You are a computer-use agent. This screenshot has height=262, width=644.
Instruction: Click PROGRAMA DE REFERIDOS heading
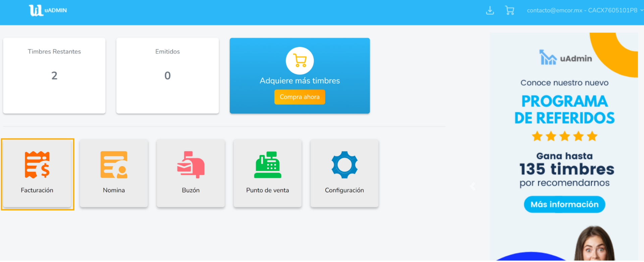(x=565, y=110)
